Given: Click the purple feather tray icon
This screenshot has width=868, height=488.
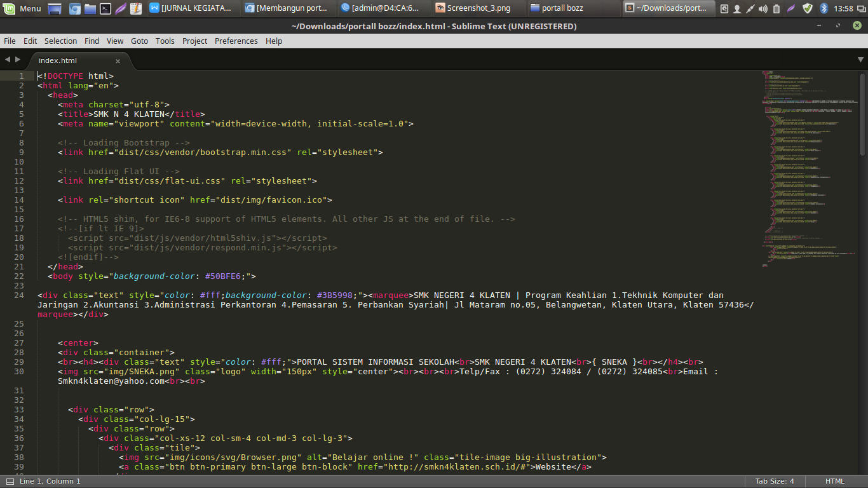Looking at the screenshot, I should [791, 8].
